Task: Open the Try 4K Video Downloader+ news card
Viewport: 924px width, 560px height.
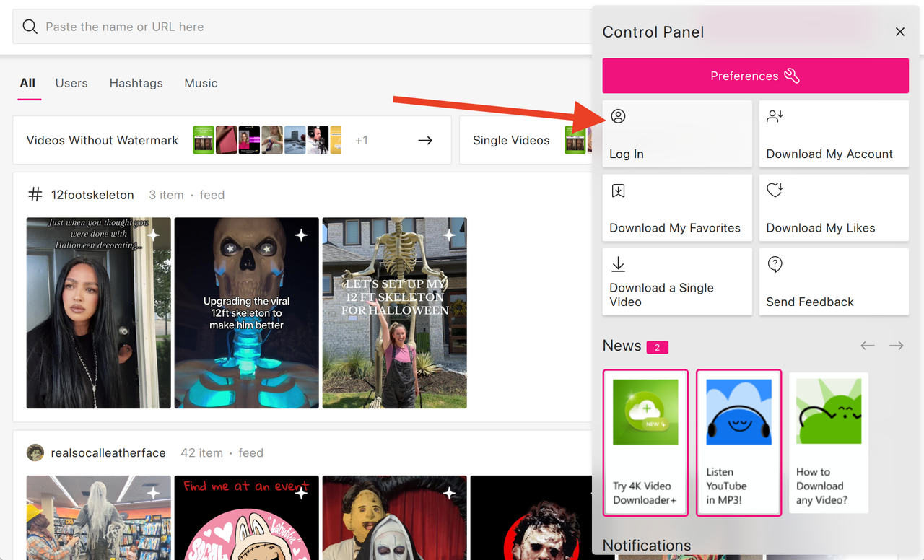Action: pos(645,442)
